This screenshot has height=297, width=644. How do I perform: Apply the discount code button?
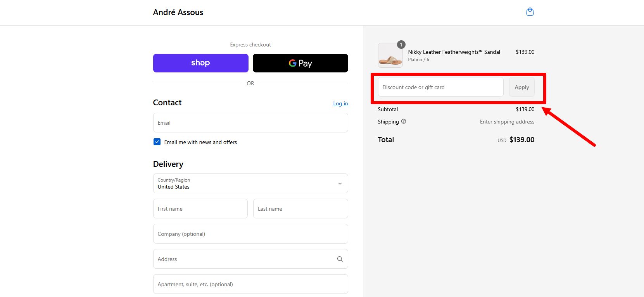[x=521, y=87]
